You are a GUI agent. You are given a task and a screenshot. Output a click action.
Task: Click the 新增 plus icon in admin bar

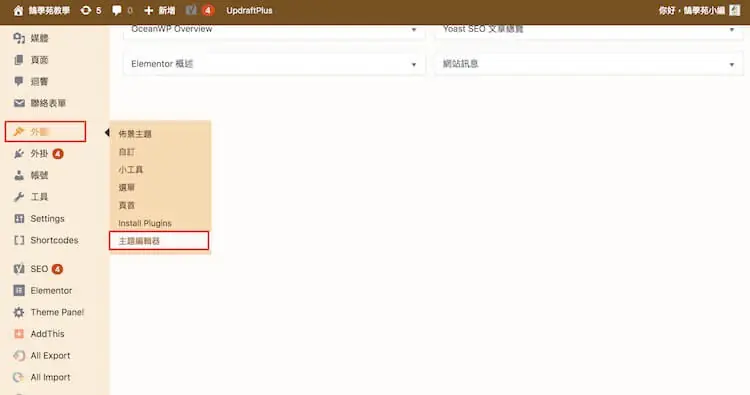pyautogui.click(x=148, y=11)
